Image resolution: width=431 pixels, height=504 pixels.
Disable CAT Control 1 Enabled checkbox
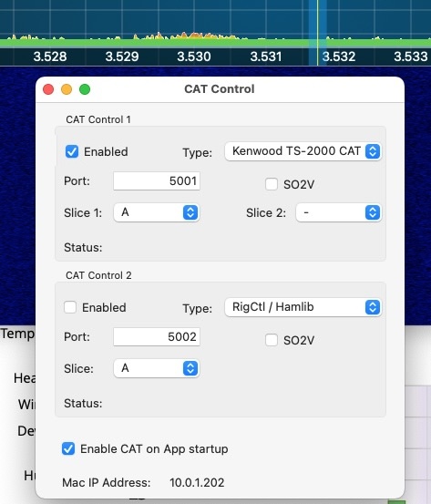(72, 151)
